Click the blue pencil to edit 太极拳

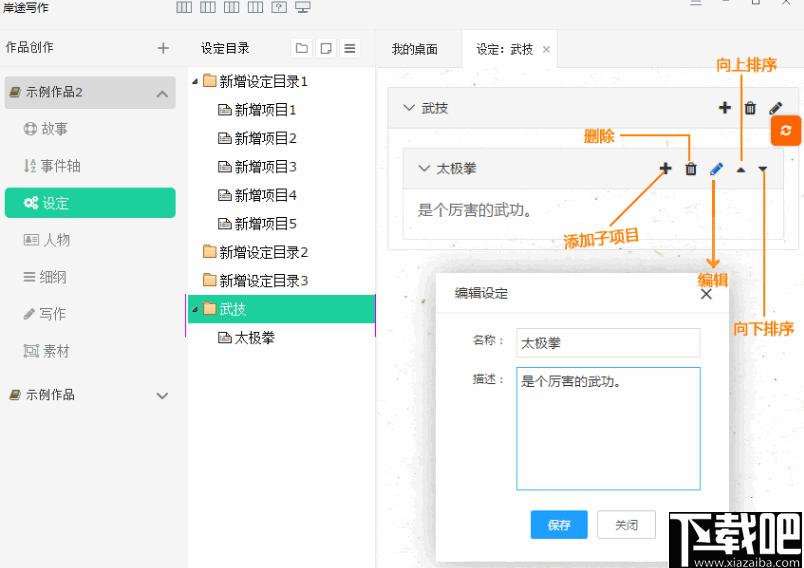tap(716, 169)
